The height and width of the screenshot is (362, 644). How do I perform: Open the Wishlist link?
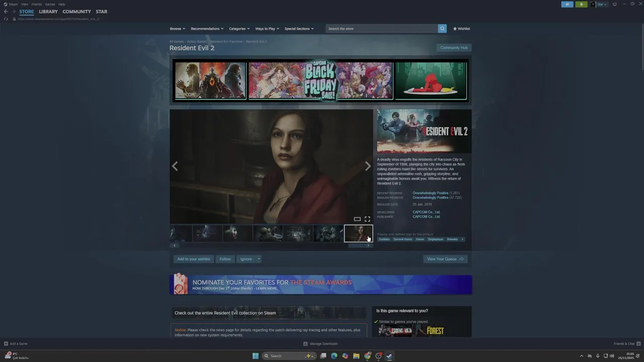(x=461, y=29)
